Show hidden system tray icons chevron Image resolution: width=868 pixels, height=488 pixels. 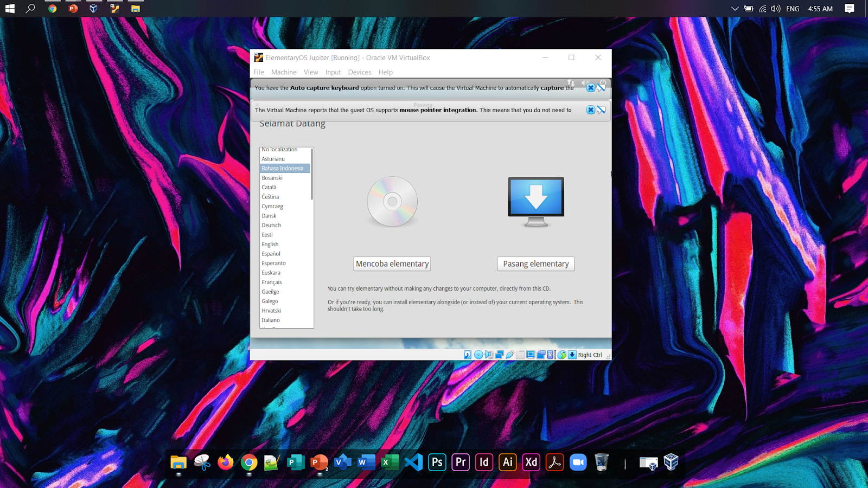pyautogui.click(x=735, y=9)
